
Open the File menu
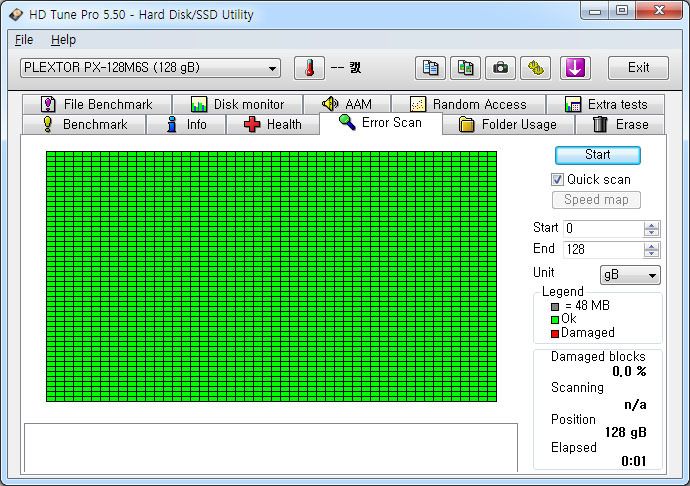click(x=24, y=40)
